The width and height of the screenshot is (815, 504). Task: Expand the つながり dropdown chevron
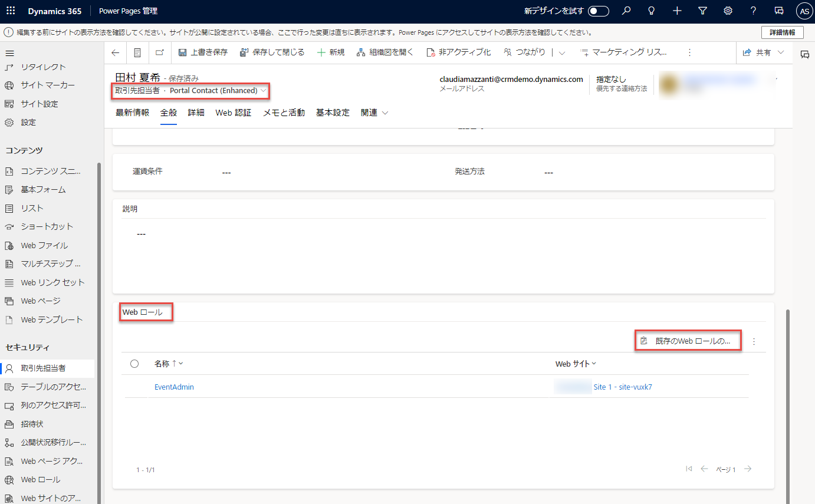[x=562, y=53]
